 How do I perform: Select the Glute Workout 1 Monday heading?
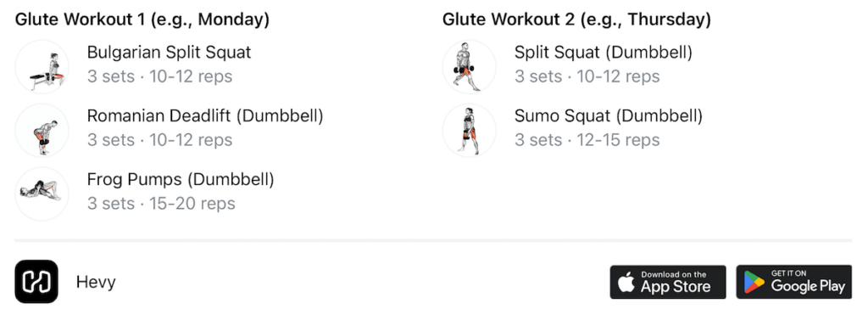point(142,20)
